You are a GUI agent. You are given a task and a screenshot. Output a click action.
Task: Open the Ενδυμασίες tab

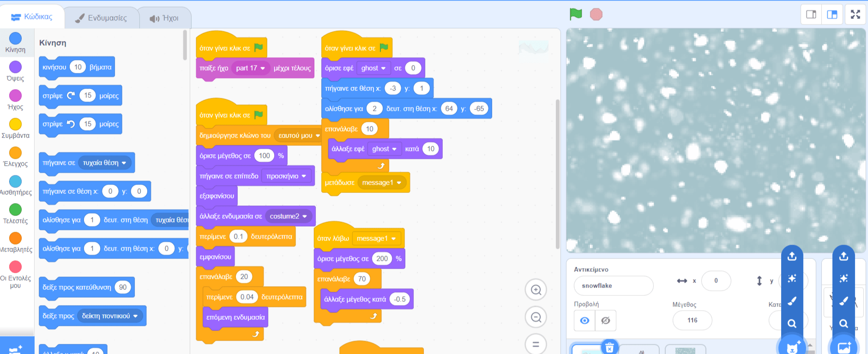(x=101, y=18)
